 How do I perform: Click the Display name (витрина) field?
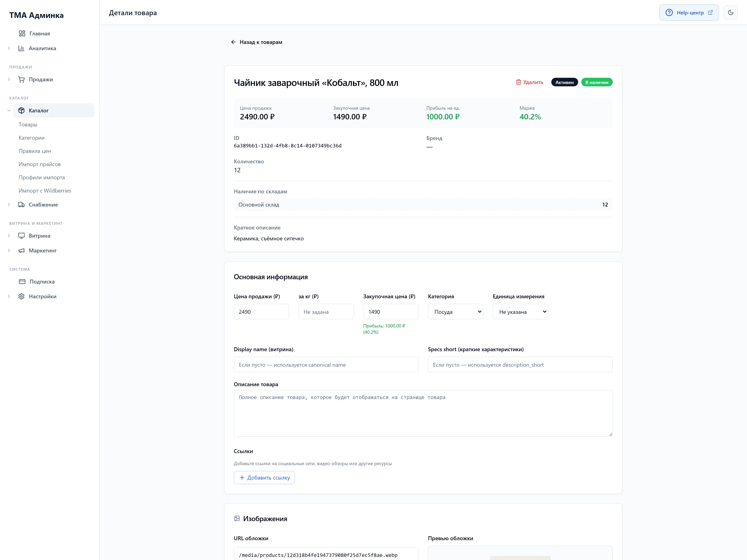pyautogui.click(x=326, y=365)
